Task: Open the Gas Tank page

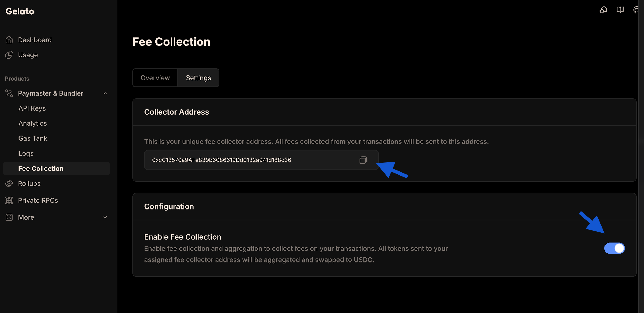Action: point(33,138)
